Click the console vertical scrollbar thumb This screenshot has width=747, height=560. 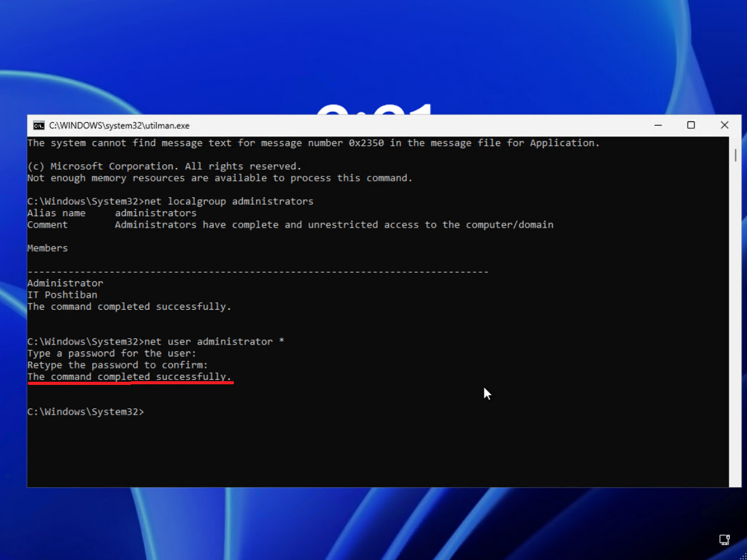(735, 155)
